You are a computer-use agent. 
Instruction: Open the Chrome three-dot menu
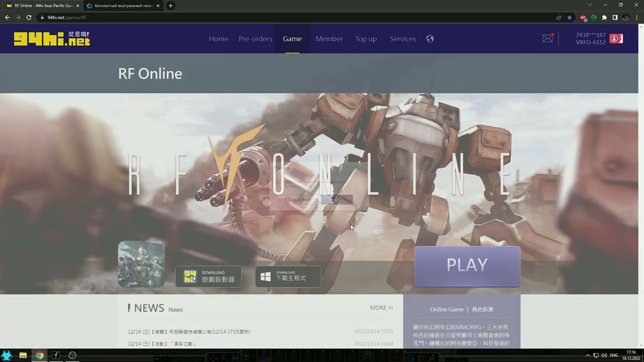click(x=636, y=17)
